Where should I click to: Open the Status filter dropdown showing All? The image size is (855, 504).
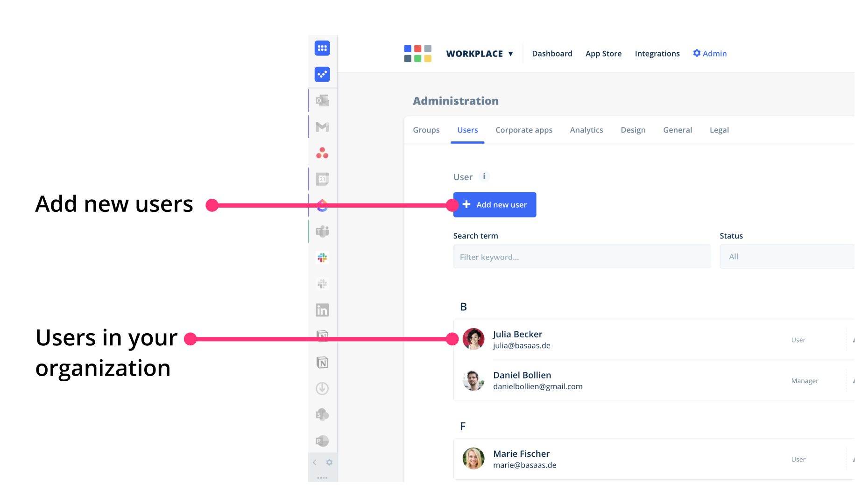[x=787, y=257]
